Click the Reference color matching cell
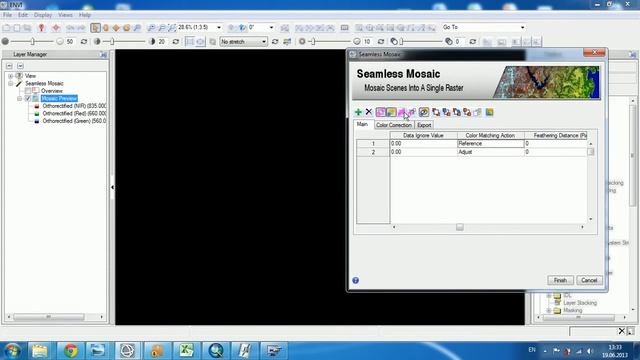The image size is (640, 360). [491, 144]
